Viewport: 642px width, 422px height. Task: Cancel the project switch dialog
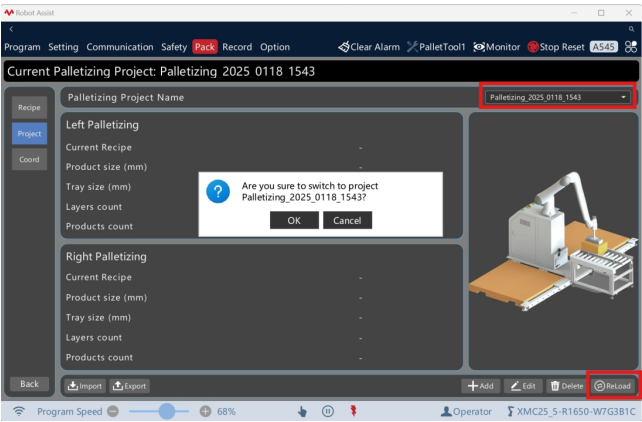(347, 220)
